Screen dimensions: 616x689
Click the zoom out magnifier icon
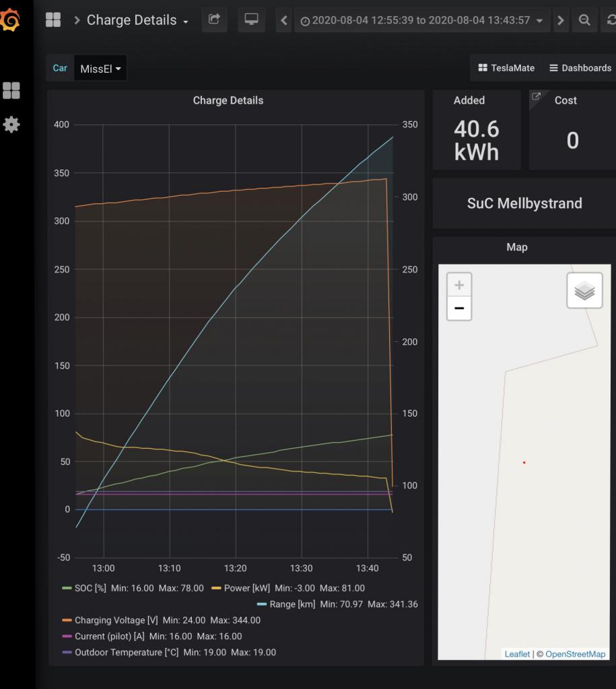584,20
